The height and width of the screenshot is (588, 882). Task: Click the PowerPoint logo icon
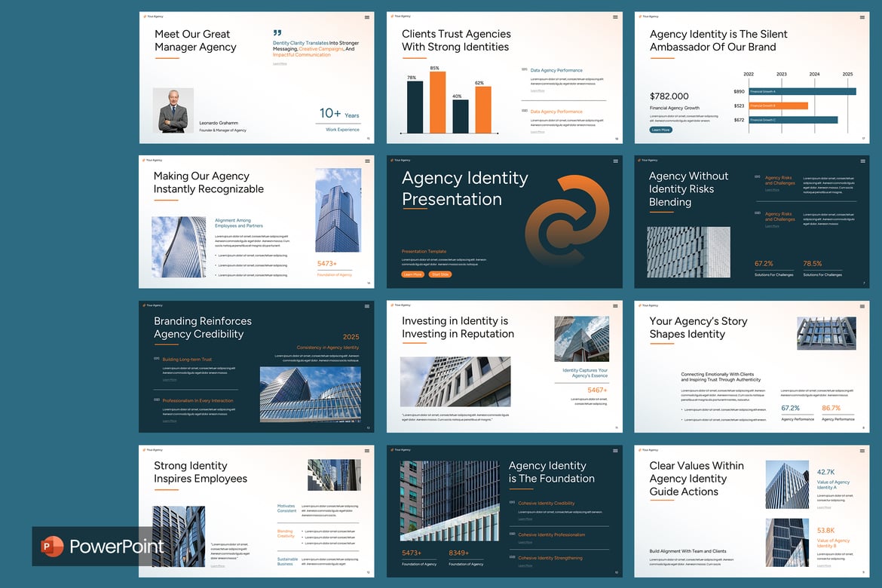point(52,547)
